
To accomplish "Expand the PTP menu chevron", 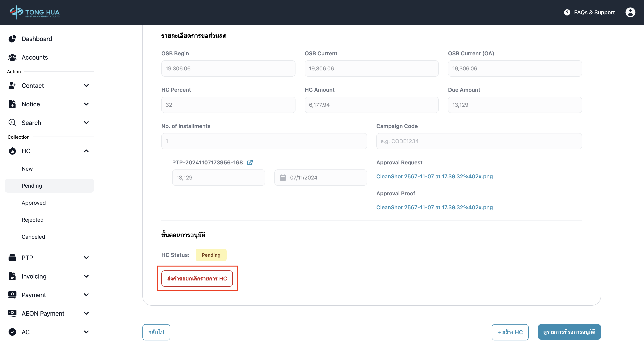I will (x=86, y=258).
